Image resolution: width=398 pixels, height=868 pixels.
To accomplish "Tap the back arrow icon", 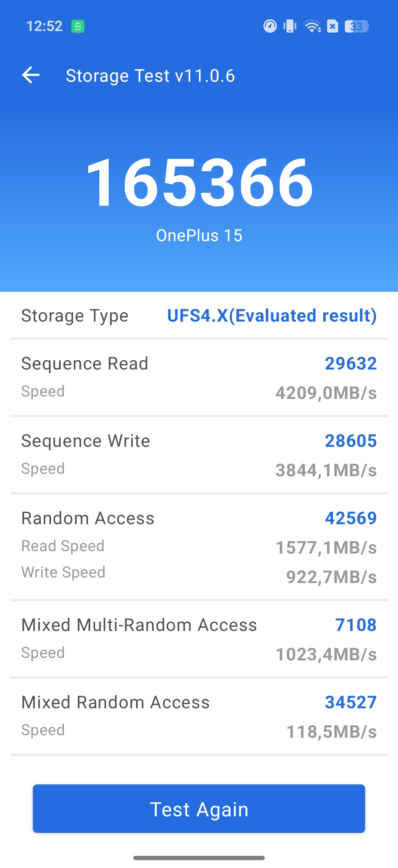I will coord(31,75).
